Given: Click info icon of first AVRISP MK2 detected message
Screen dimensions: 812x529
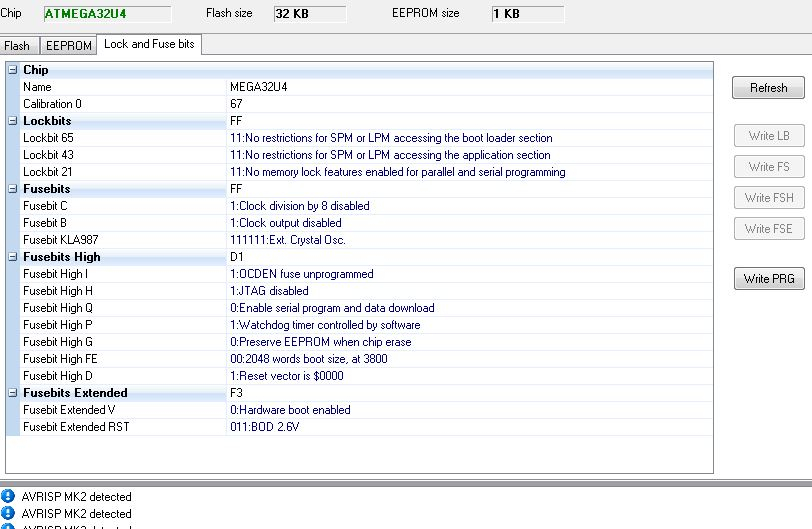Looking at the screenshot, I should 8,496.
